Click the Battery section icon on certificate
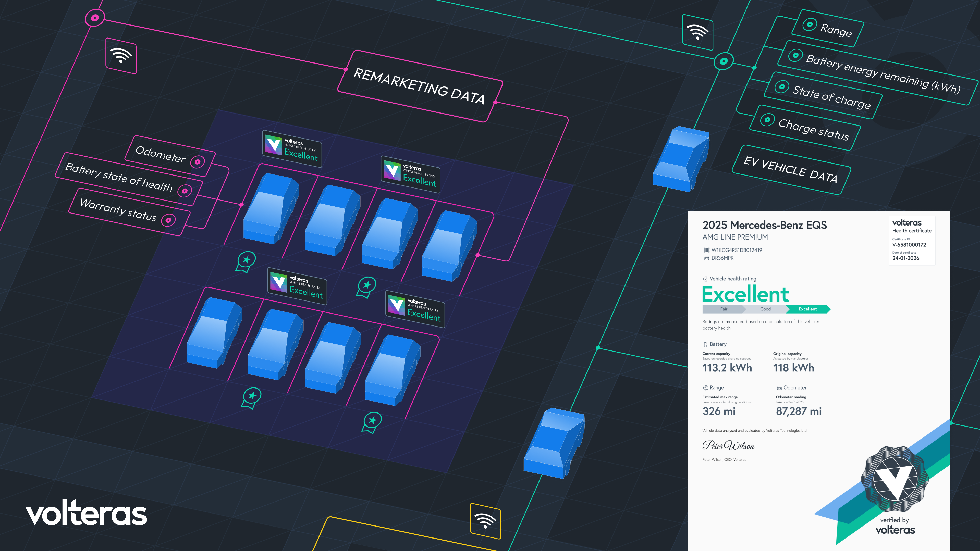 pos(705,344)
